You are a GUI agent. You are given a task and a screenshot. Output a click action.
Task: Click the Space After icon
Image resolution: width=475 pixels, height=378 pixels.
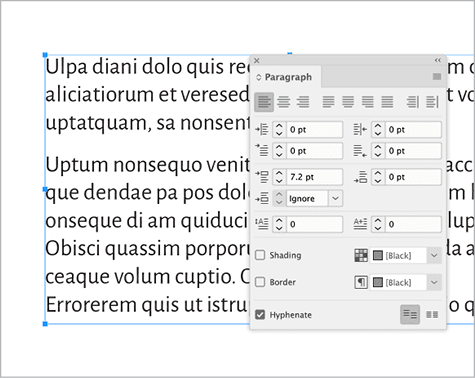point(360,177)
